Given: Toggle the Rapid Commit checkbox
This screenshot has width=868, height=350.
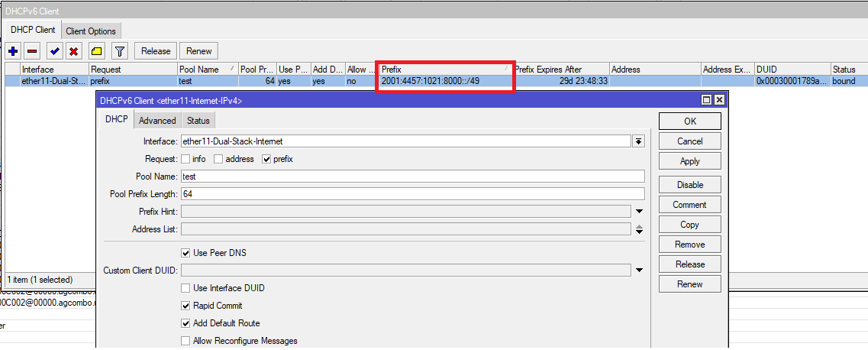Looking at the screenshot, I should 186,306.
